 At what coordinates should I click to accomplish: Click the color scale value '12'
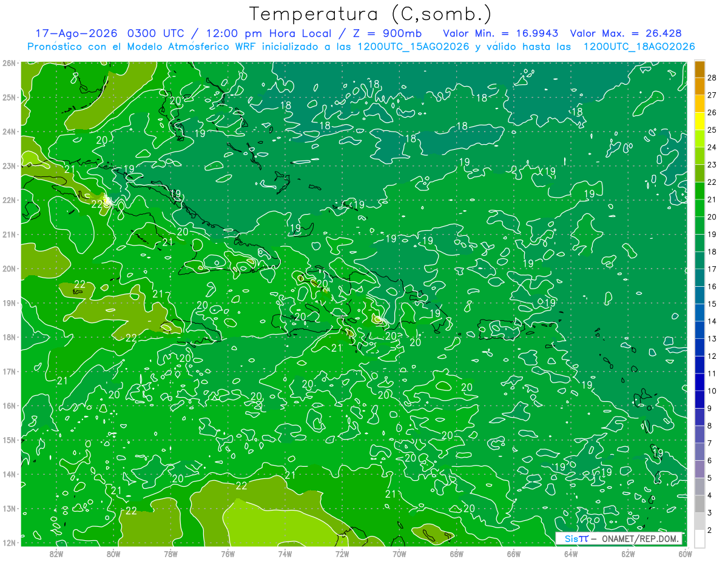tap(712, 356)
